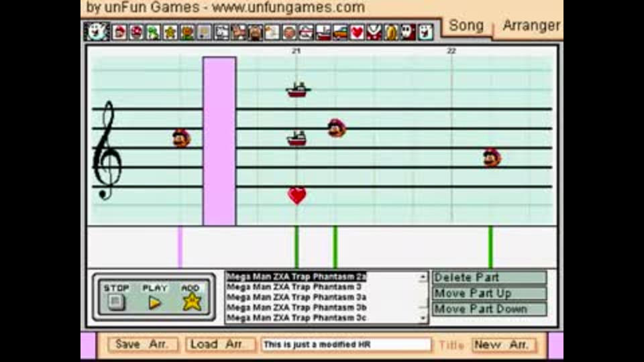Viewport: 644px width, 362px height.
Task: Select the Mario instrument icon in toolbar
Action: [x=119, y=32]
